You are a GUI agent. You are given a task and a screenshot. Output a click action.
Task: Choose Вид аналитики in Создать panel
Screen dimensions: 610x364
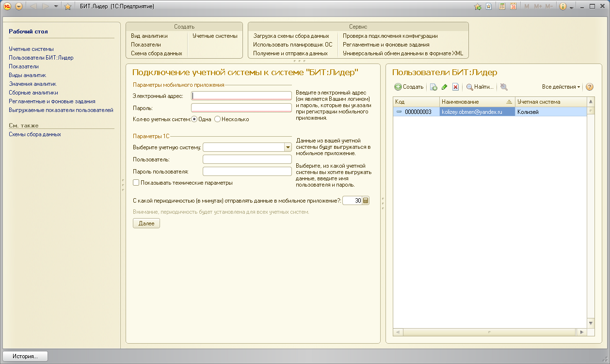[149, 36]
